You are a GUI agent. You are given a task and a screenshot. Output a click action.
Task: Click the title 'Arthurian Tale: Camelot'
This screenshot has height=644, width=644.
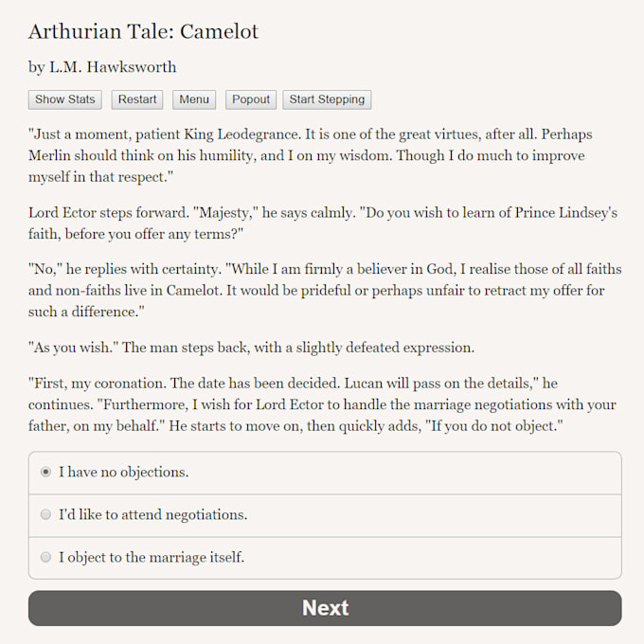pyautogui.click(x=143, y=31)
